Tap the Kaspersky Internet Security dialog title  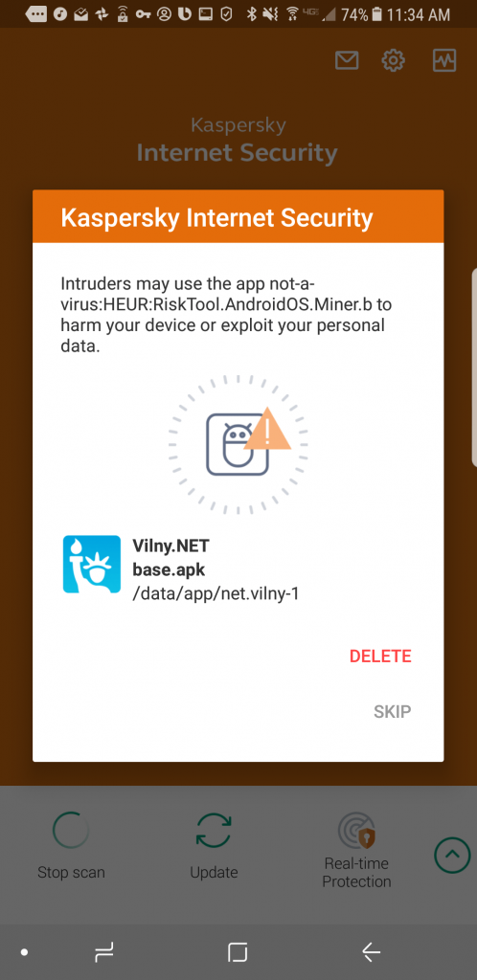point(216,217)
